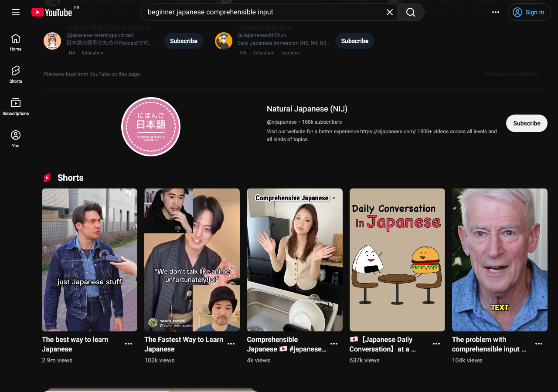Image resolution: width=558 pixels, height=392 pixels.
Task: Click the '4k views' text
Action: point(259,360)
